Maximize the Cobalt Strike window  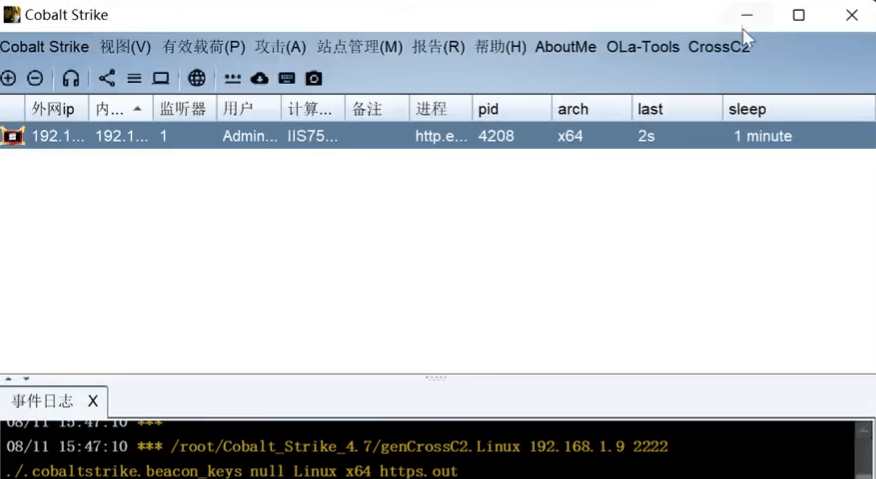799,15
